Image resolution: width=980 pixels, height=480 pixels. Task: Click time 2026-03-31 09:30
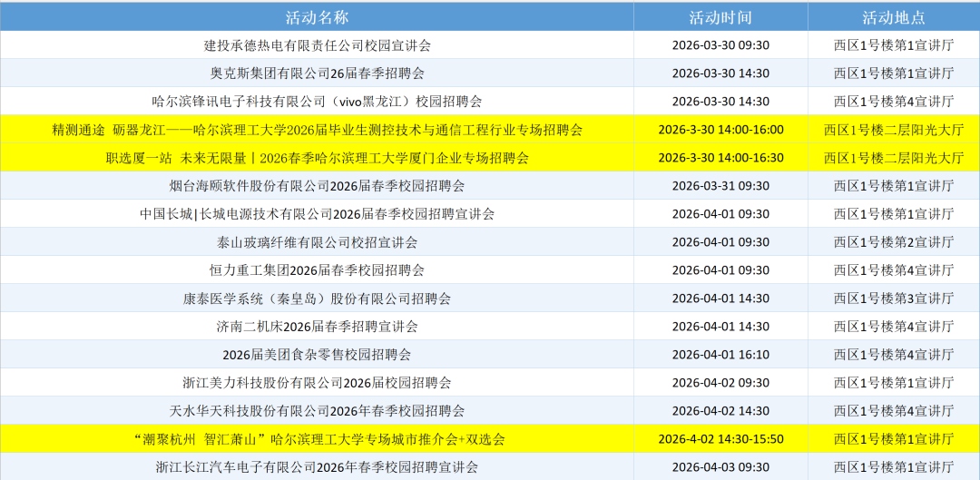click(720, 186)
